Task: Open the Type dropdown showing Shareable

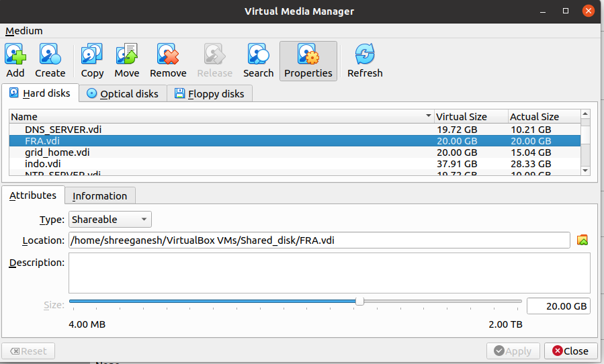Action: tap(110, 220)
